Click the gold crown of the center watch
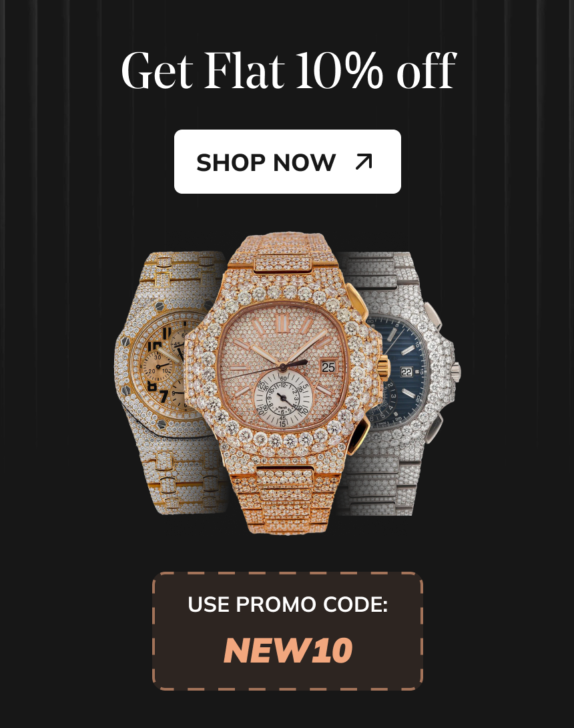The height and width of the screenshot is (728, 574). [383, 368]
